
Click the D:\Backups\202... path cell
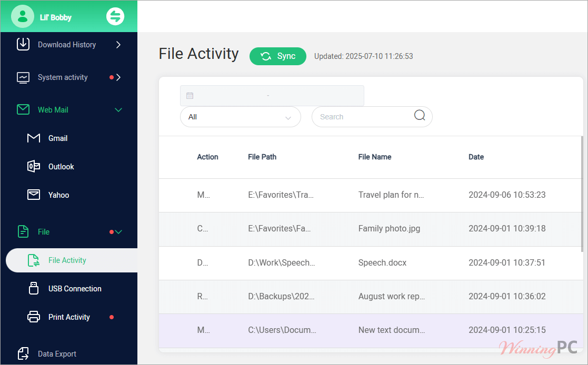[x=281, y=297]
